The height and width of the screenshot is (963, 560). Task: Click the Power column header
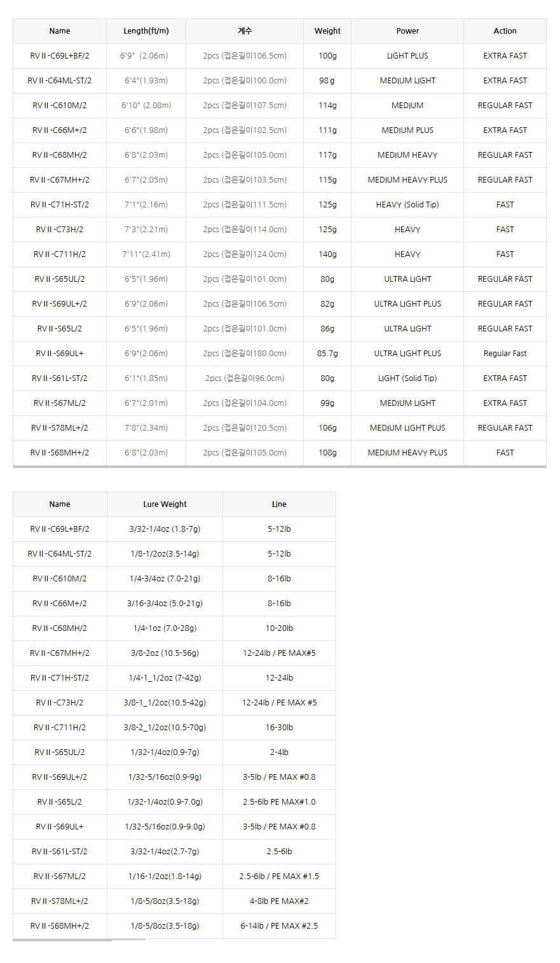pyautogui.click(x=407, y=31)
